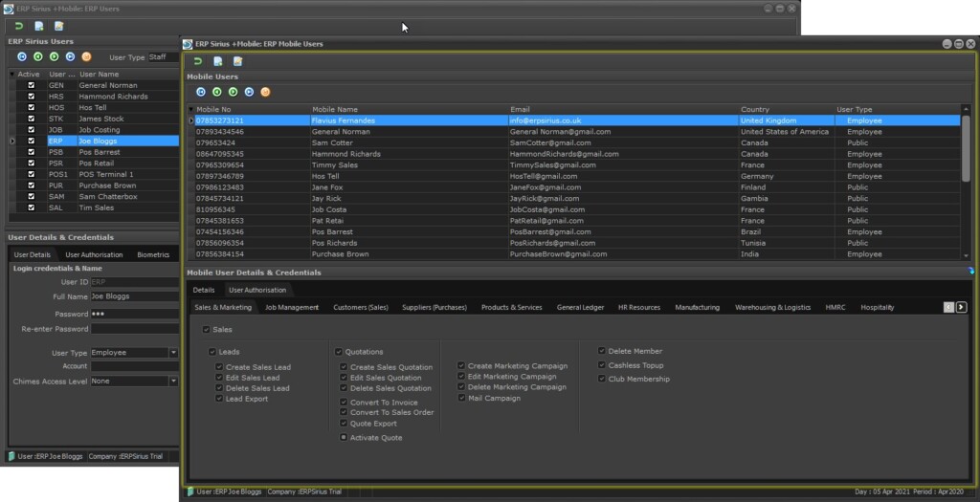Open the Biometrics tab in ERP Users

pos(153,254)
